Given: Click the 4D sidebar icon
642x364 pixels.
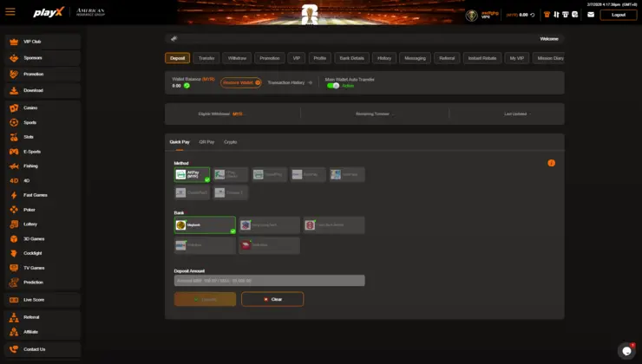Looking at the screenshot, I should click(14, 181).
